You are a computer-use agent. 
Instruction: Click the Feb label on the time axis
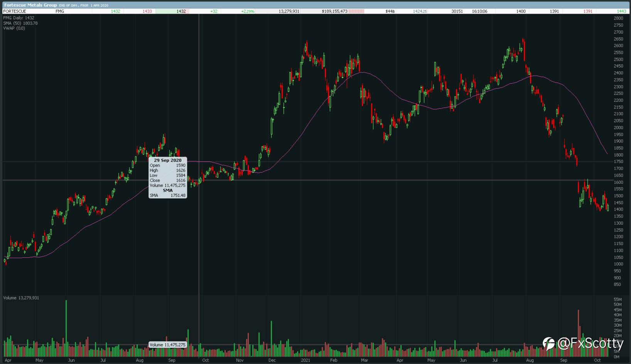[334, 360]
